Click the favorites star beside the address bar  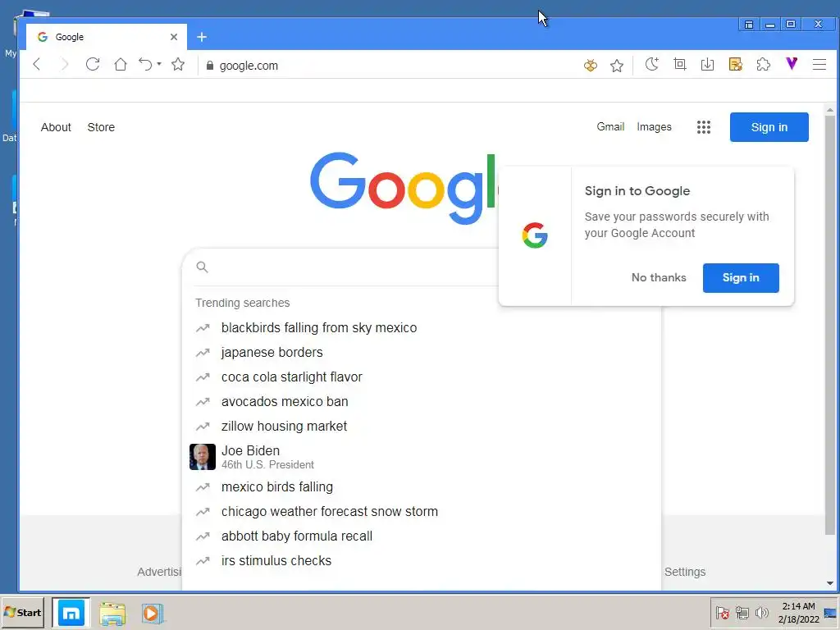click(178, 65)
